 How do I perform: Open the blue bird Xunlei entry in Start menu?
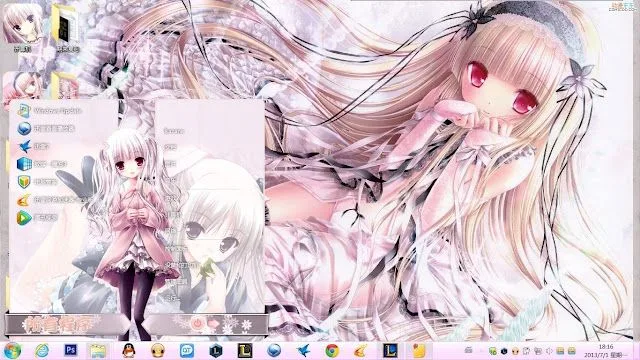pyautogui.click(x=33, y=146)
